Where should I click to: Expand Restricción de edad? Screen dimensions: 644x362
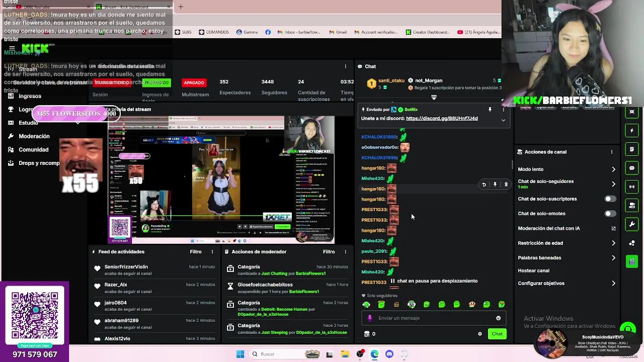567,243
